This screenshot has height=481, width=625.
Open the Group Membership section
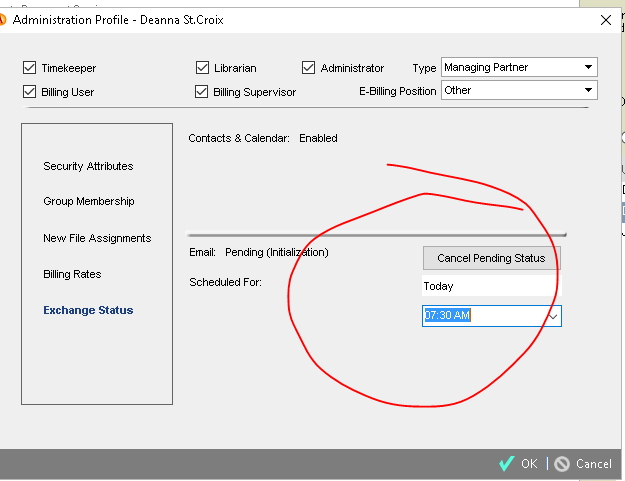point(88,201)
